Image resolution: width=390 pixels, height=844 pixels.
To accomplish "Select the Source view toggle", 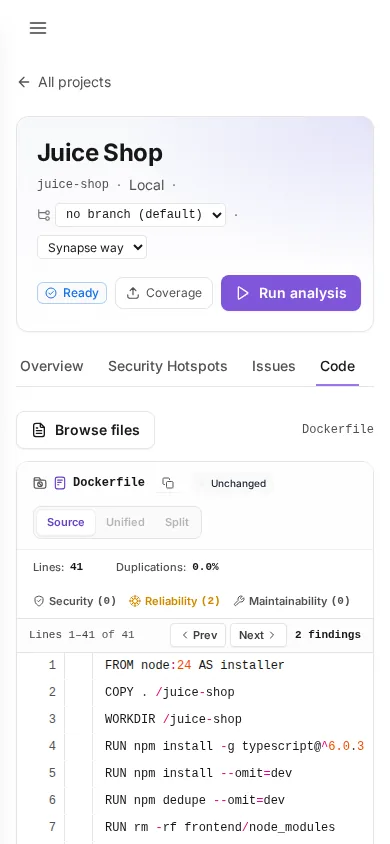I will coord(66,522).
